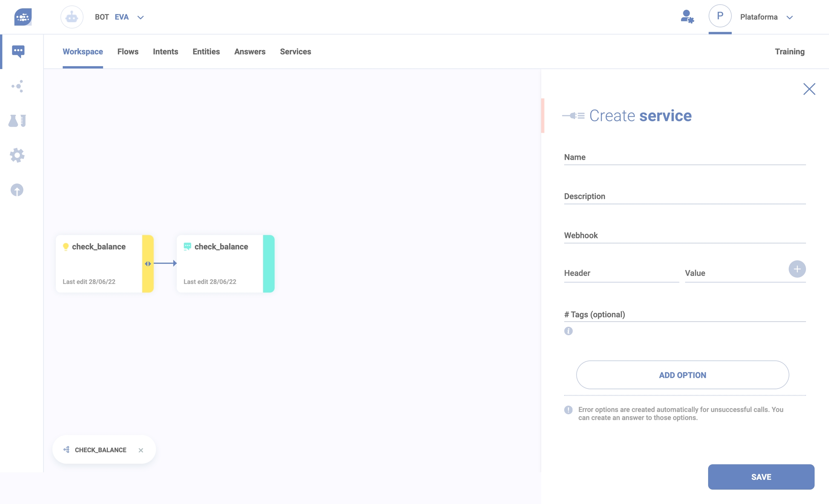Image resolution: width=829 pixels, height=504 pixels.
Task: Click the code connector on yellow strip
Action: [x=148, y=264]
